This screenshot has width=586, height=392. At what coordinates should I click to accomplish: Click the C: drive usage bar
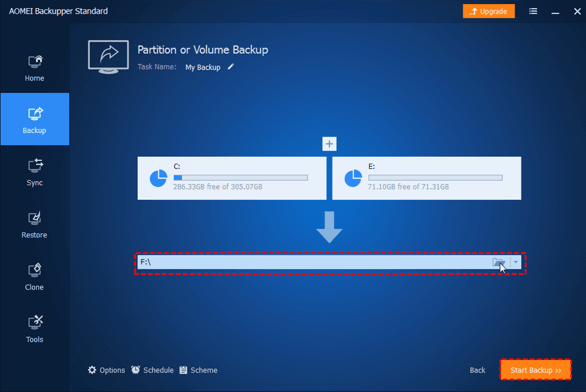pyautogui.click(x=241, y=178)
